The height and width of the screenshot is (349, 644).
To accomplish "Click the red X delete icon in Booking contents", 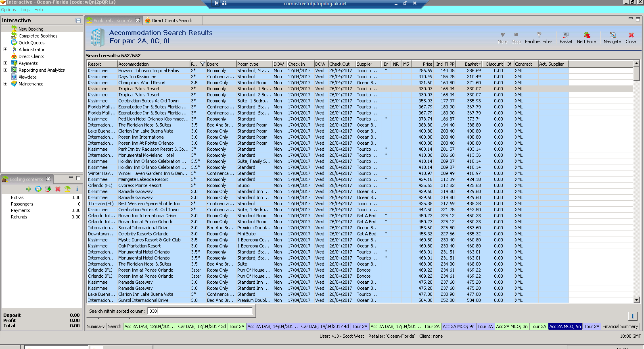I will (58, 189).
